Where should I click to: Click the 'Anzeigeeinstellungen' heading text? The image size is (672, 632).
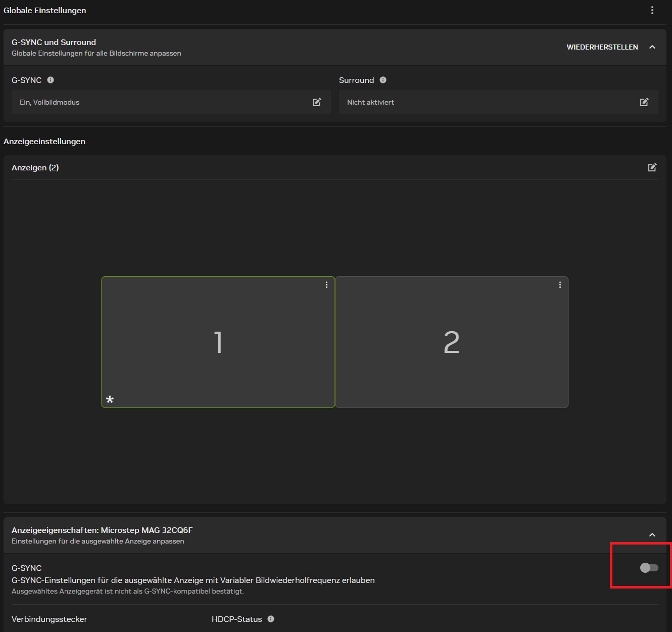(44, 141)
